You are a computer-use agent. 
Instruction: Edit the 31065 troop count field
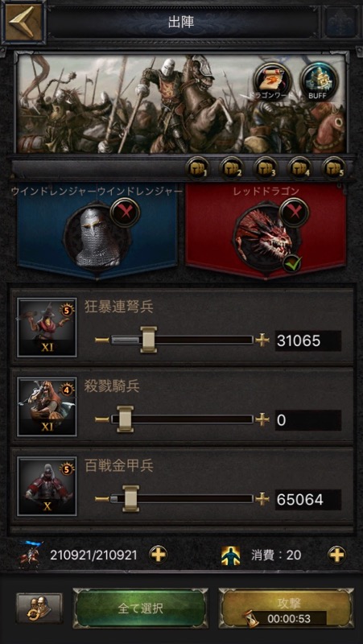coord(308,341)
